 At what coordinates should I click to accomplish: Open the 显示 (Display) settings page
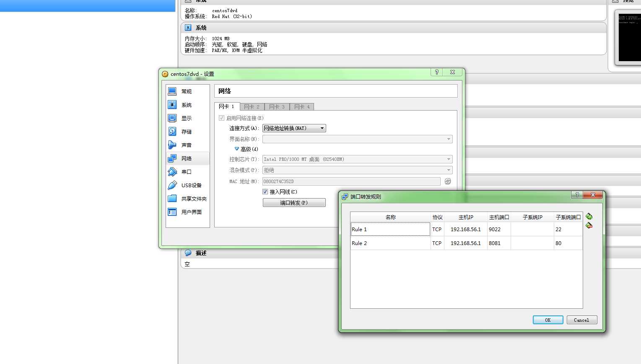(187, 118)
